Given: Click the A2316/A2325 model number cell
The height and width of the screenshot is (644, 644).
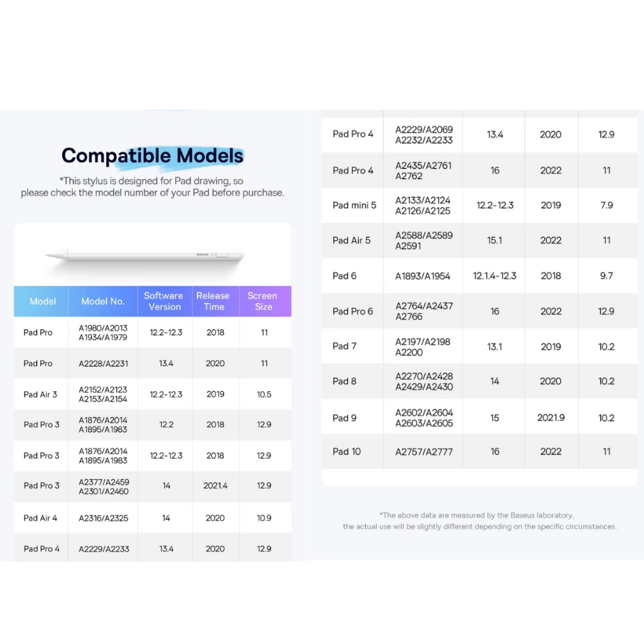Looking at the screenshot, I should pyautogui.click(x=103, y=518).
